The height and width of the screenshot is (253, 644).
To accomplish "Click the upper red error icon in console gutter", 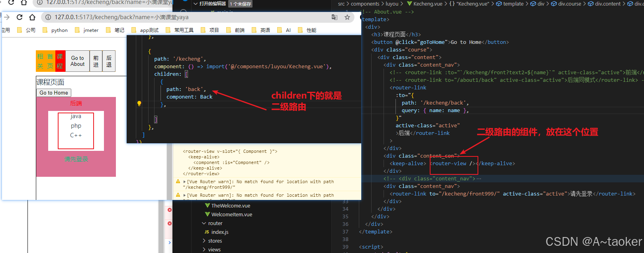I will point(170,210).
